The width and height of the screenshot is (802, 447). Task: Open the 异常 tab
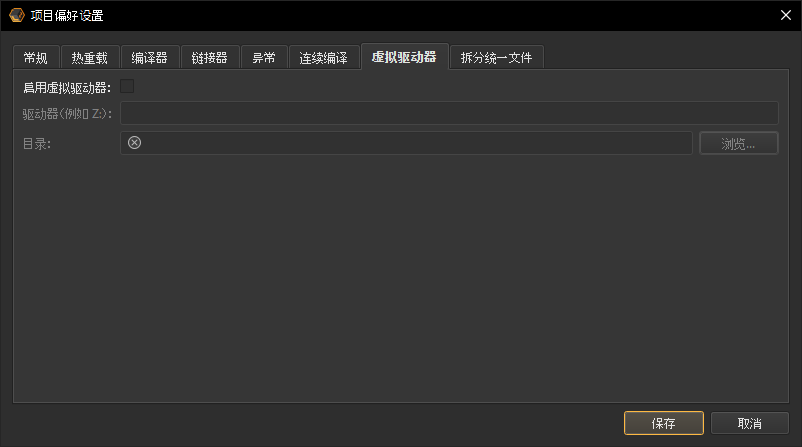(x=264, y=58)
